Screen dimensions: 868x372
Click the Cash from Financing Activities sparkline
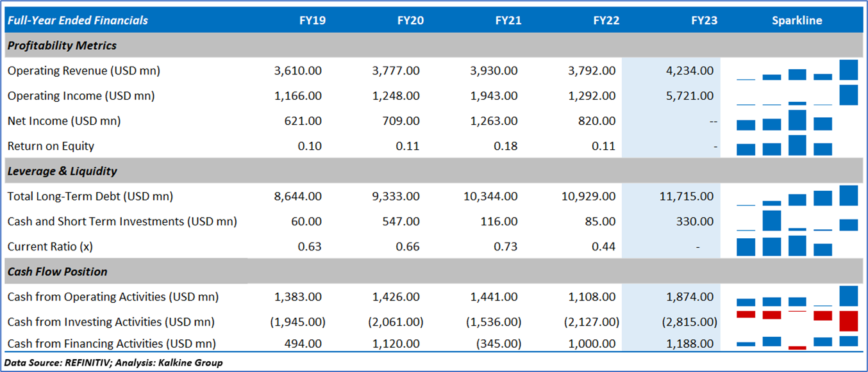[797, 343]
